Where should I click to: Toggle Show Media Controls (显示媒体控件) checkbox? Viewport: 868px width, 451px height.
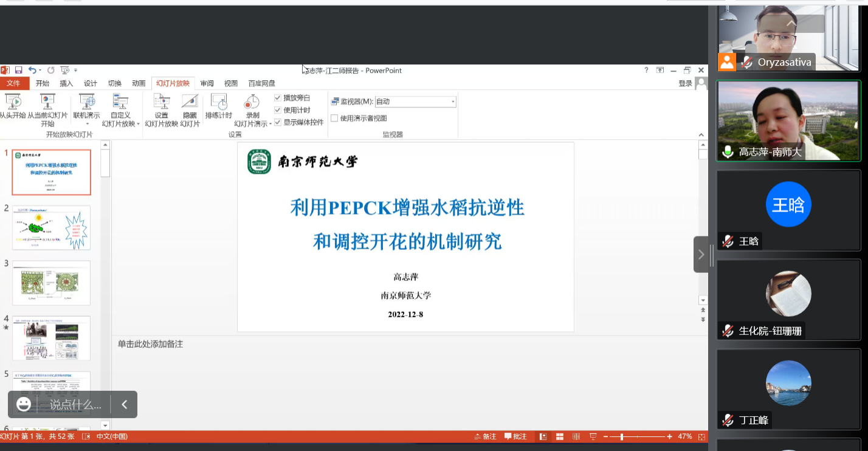coord(278,122)
